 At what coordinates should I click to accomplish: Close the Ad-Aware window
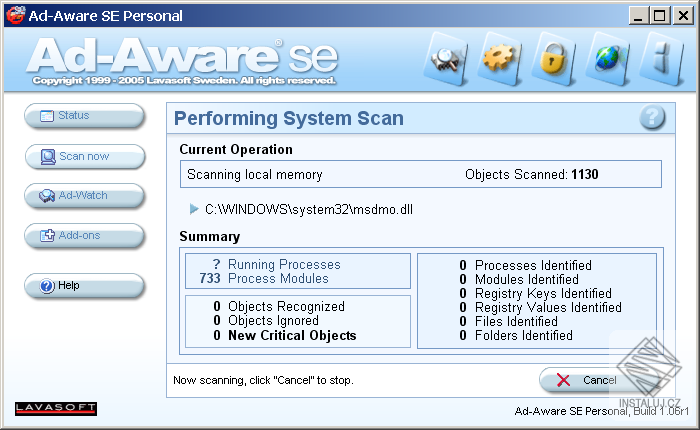[683, 16]
